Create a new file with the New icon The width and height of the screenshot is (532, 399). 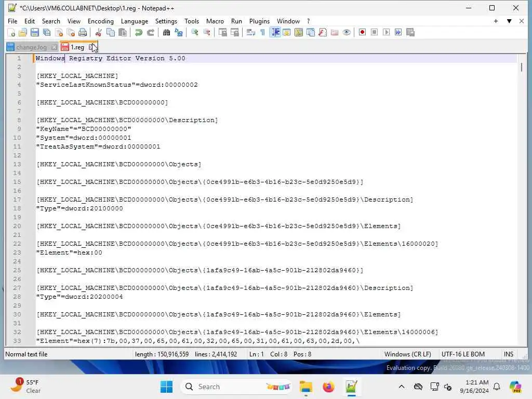(11, 32)
